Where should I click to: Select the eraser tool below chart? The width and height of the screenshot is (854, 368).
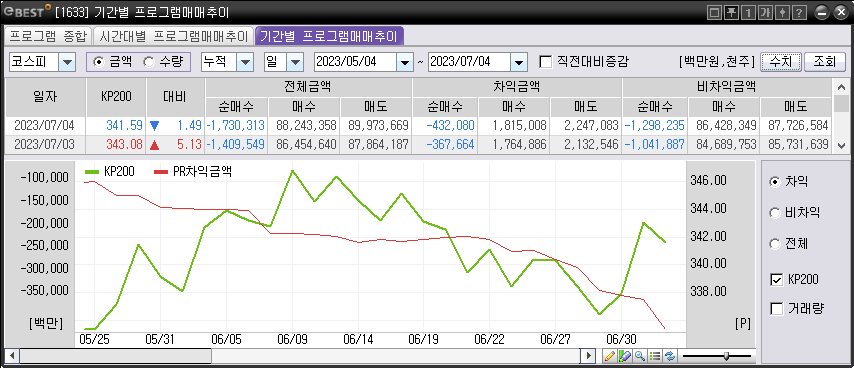[x=625, y=357]
